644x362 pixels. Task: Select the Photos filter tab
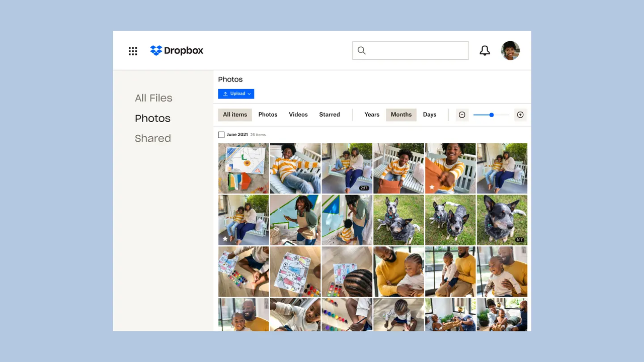point(268,115)
